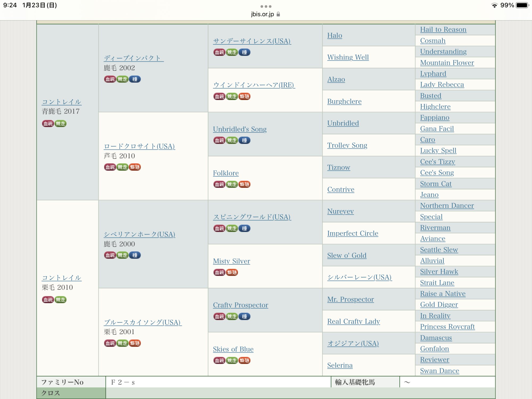Open the スピニングワールド(USA) link
This screenshot has height=399, width=532.
pos(252,217)
